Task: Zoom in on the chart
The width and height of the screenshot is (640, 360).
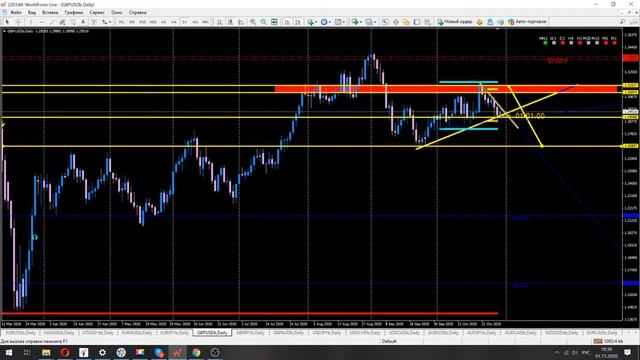Action: coord(253,22)
